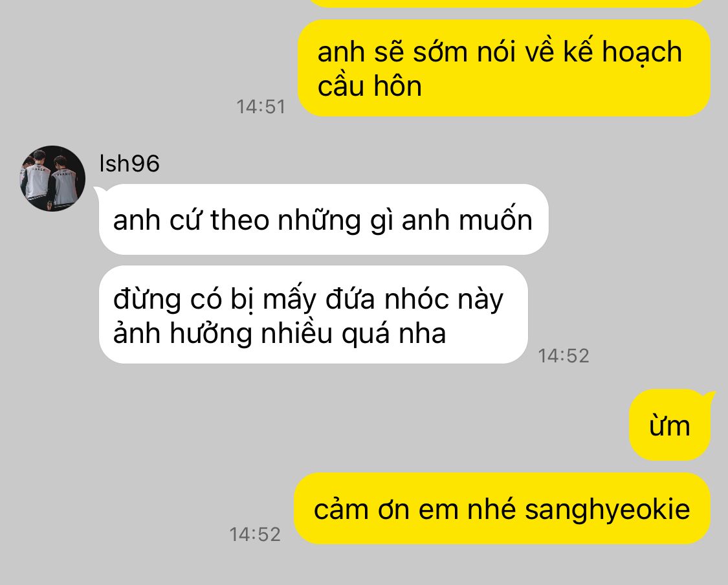728x585 pixels.
Task: Select the 'cảm ơn em nhé sanghyeokie' message
Action: (502, 509)
